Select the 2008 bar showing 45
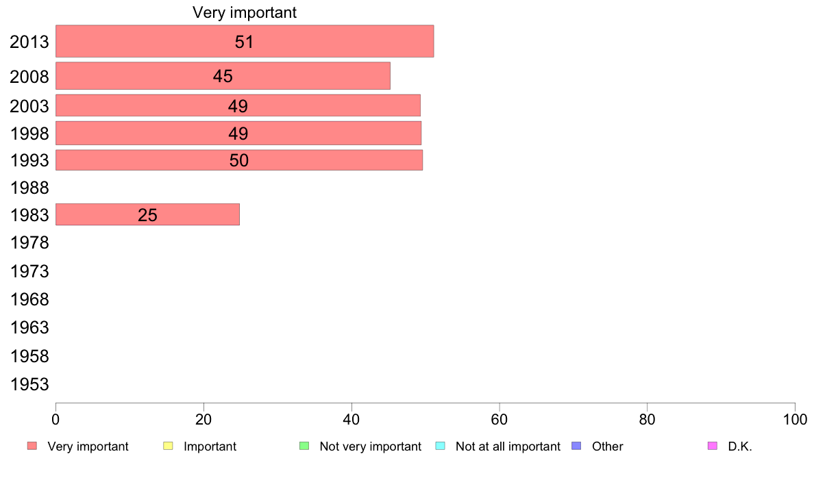This screenshot has height=504, width=814. point(223,76)
